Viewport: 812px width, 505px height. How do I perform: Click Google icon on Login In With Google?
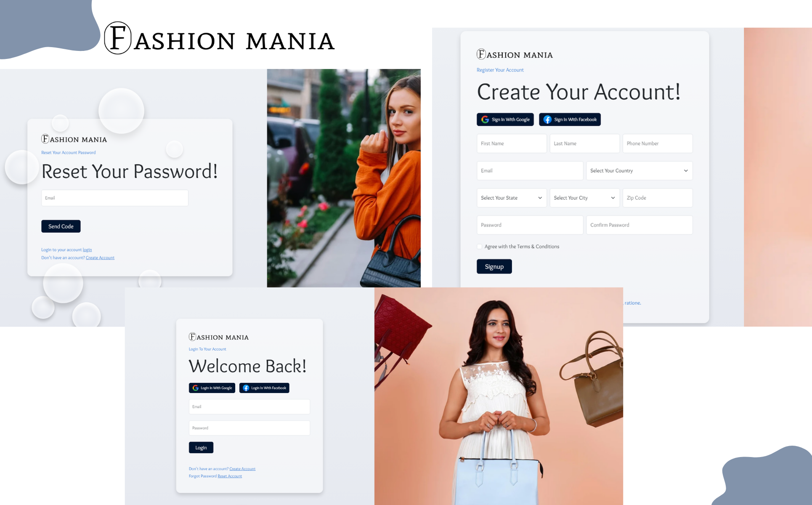pos(196,388)
